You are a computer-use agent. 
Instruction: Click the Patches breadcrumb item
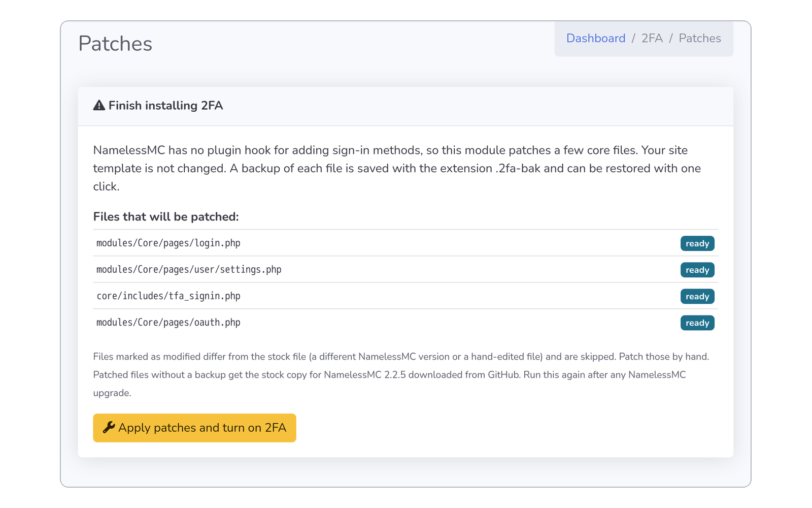(x=700, y=39)
